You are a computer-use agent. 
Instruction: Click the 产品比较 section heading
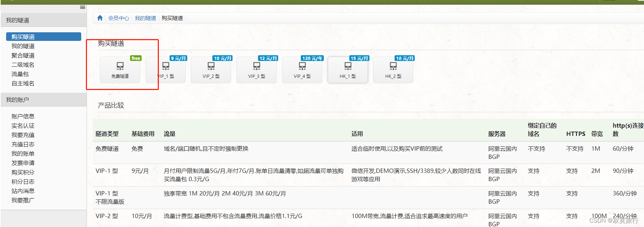click(111, 105)
